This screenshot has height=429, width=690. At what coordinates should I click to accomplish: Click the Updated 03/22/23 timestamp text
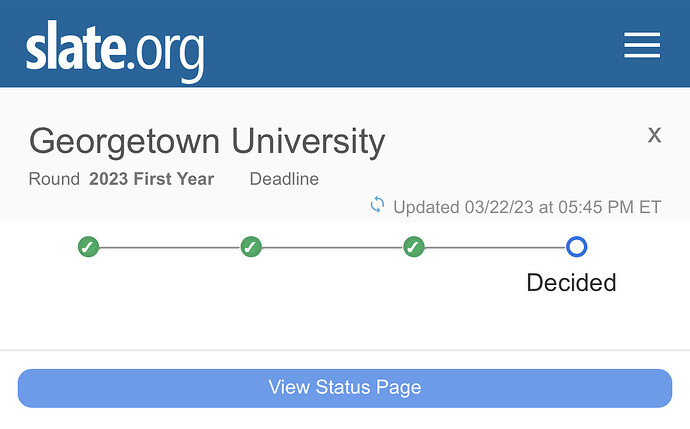[527, 207]
